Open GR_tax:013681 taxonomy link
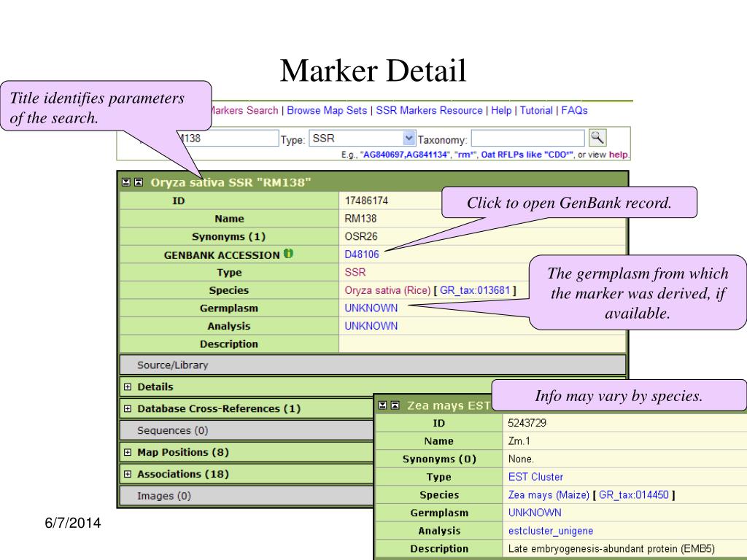This screenshot has height=560, width=747. [474, 290]
